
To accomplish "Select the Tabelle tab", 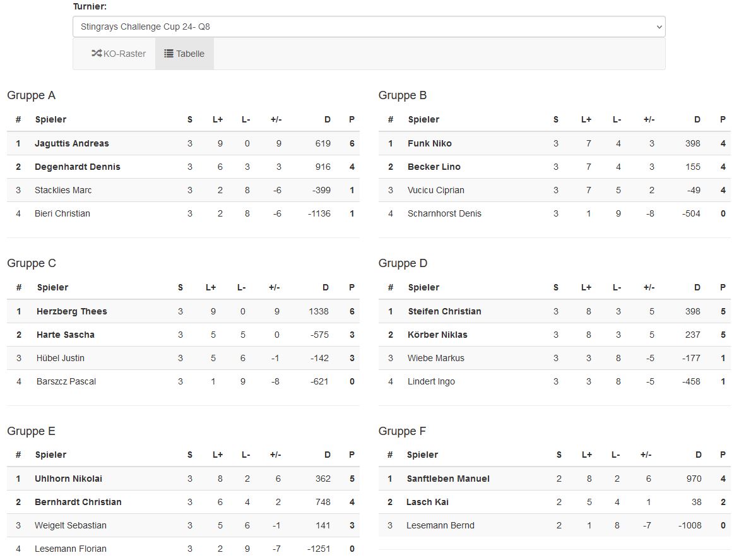I will click(184, 54).
